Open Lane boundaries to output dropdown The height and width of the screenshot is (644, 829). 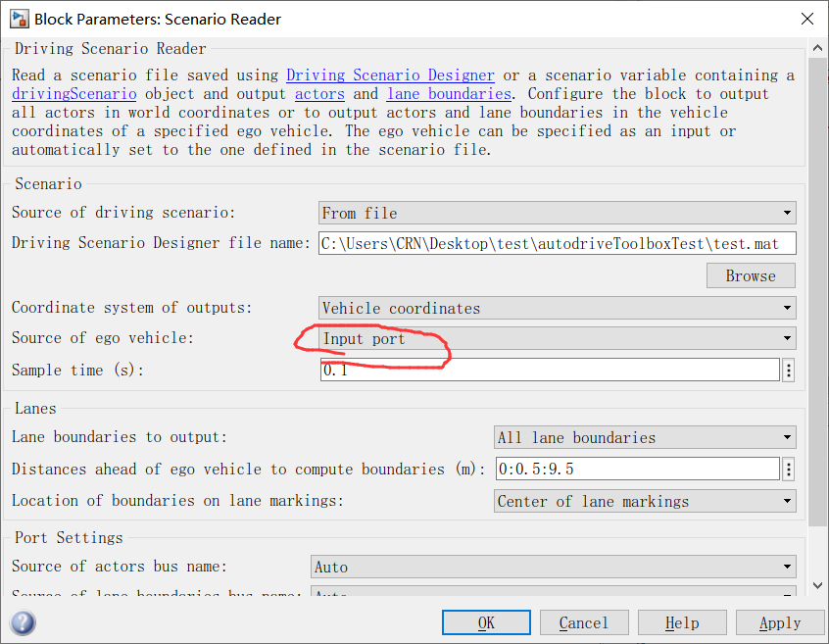[x=645, y=437]
